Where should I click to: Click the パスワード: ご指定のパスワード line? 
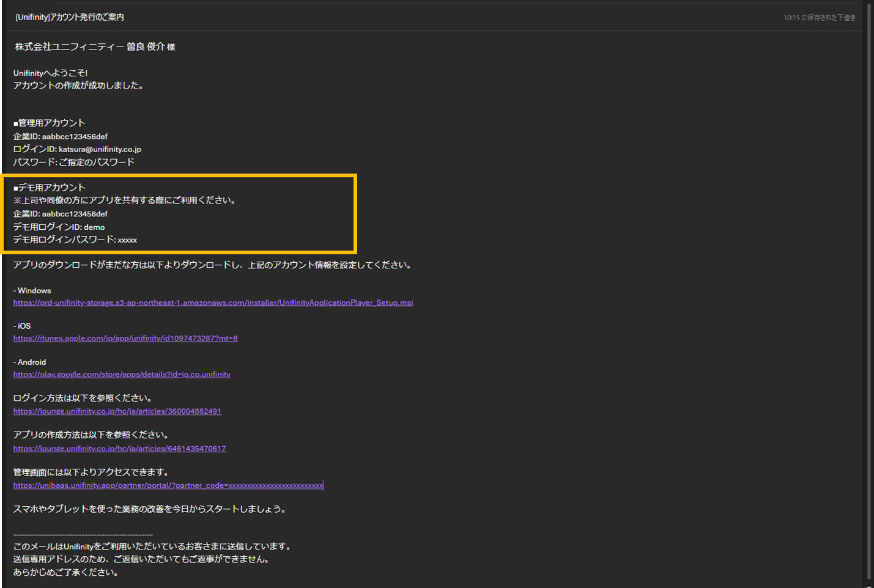[x=73, y=162]
